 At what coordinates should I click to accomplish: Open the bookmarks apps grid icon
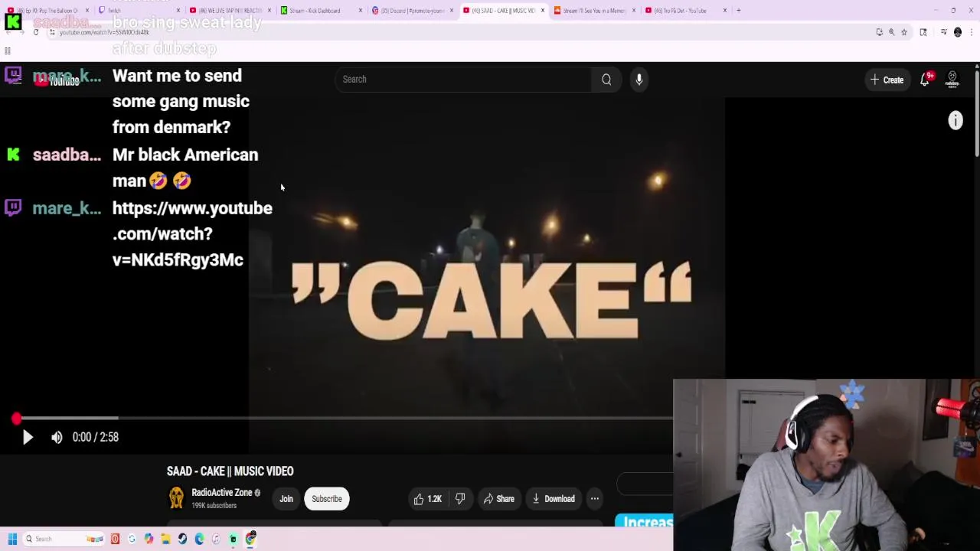pos(8,51)
